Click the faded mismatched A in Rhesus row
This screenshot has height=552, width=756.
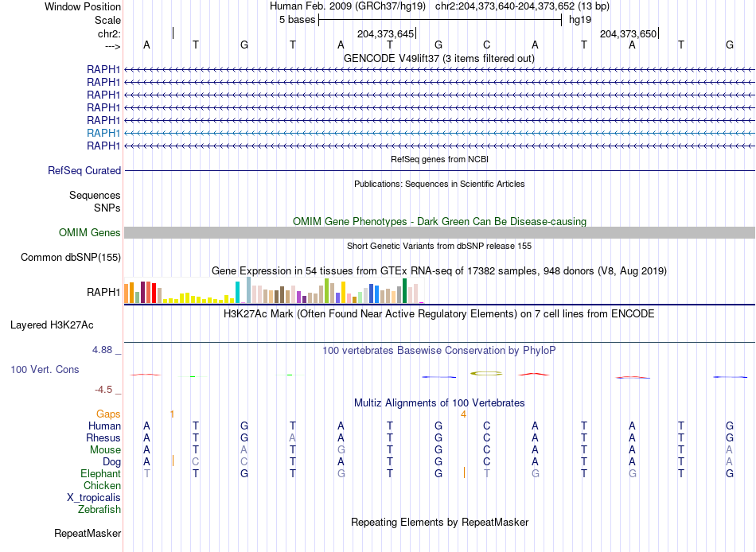click(292, 438)
